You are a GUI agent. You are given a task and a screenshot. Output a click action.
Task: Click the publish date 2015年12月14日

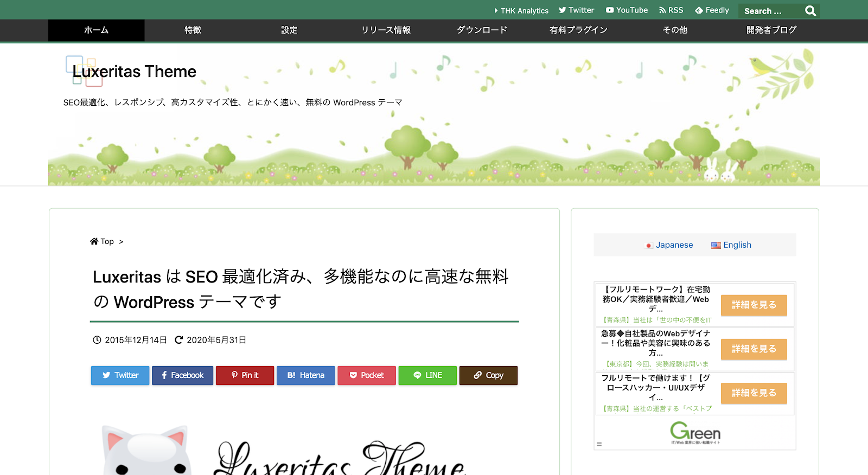(136, 340)
